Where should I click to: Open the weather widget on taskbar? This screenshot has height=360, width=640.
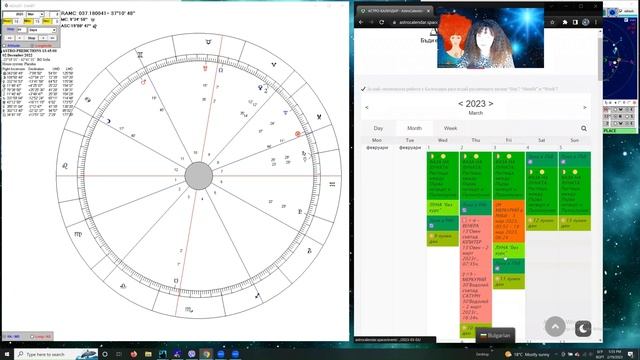(527, 354)
